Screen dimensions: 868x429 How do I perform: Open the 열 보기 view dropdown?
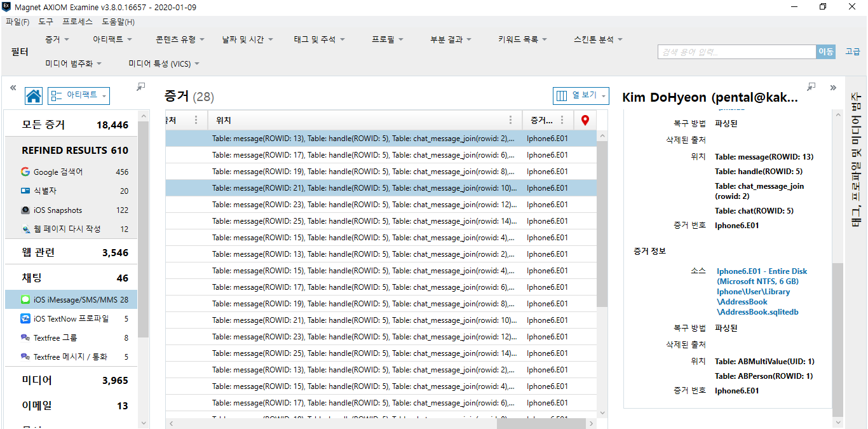coord(581,95)
